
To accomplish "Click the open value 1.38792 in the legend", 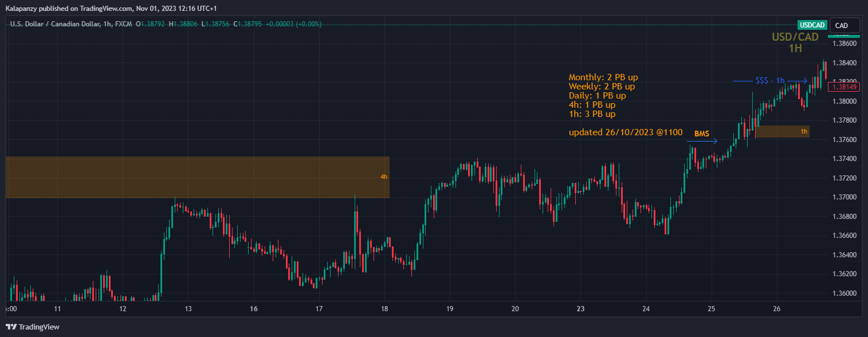I will pyautogui.click(x=153, y=24).
